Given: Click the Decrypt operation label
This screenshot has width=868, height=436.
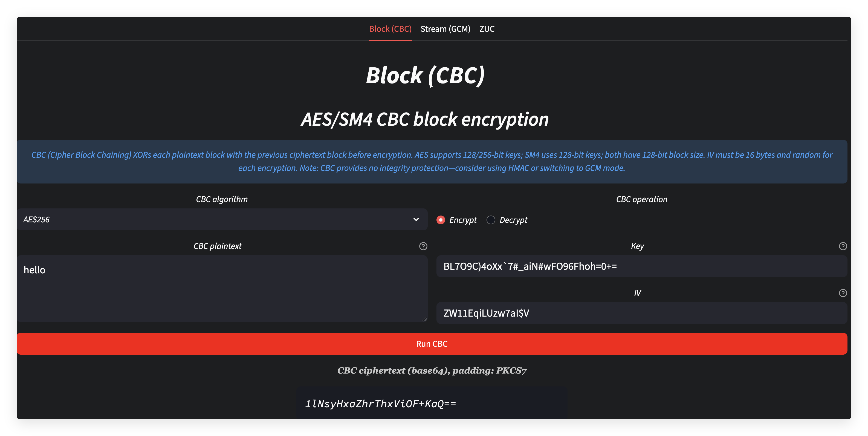Looking at the screenshot, I should click(x=513, y=220).
